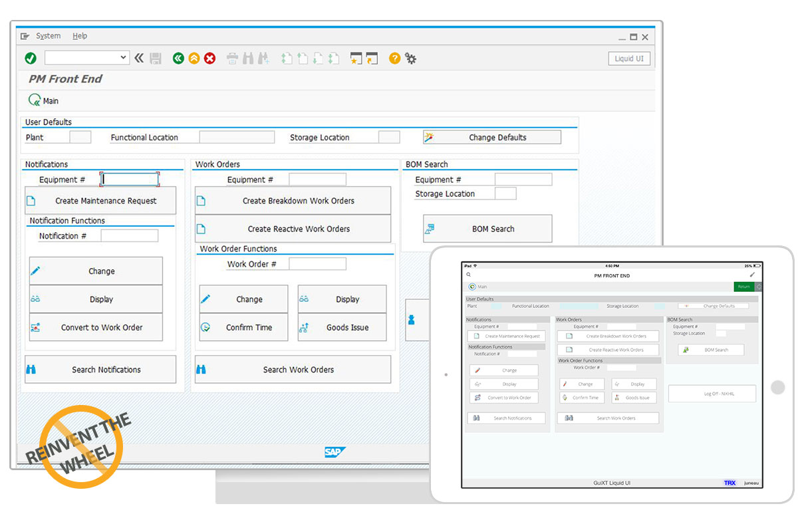Open the System menu

point(48,36)
